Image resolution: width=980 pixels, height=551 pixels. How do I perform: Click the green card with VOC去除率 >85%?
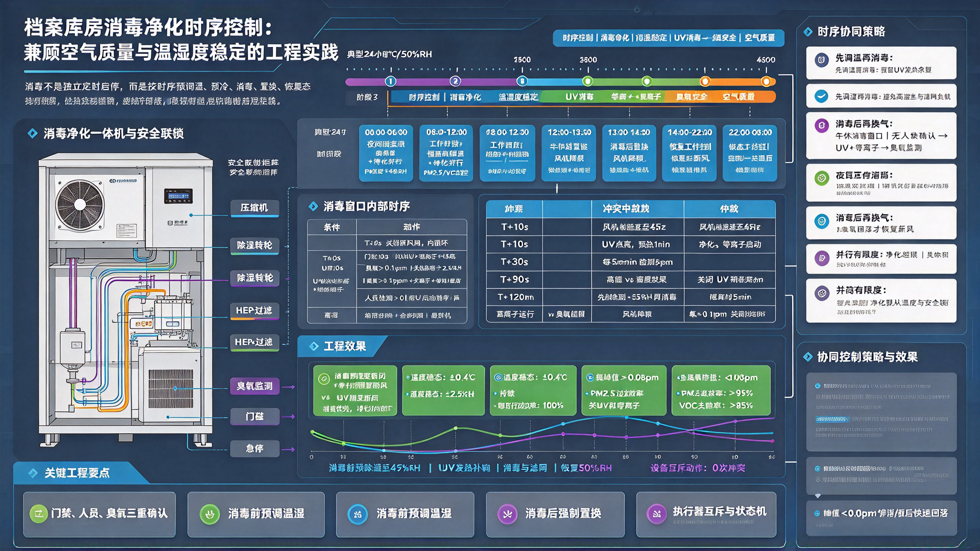[721, 390]
